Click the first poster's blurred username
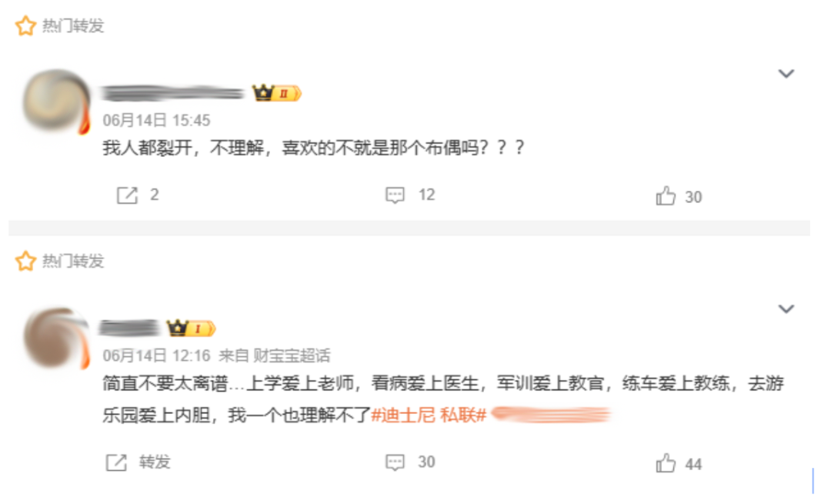The width and height of the screenshot is (831, 504). (x=173, y=93)
